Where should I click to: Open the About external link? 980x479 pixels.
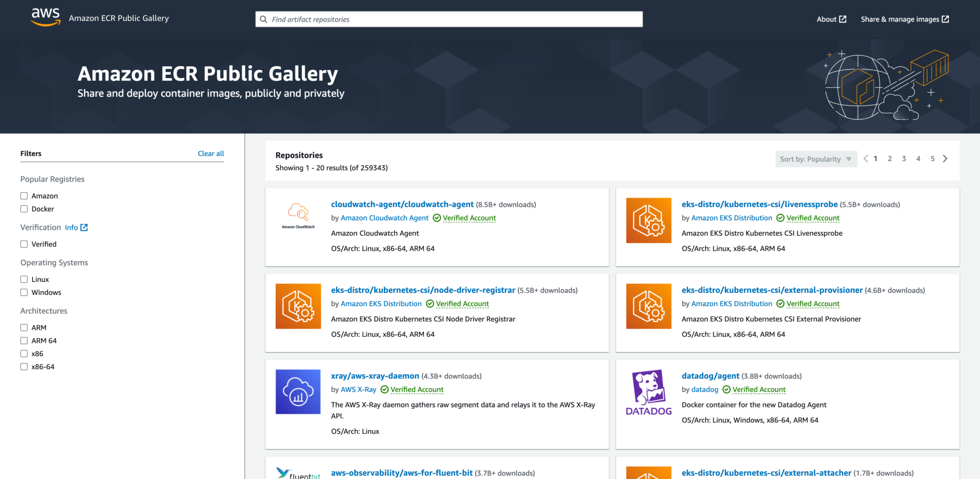[831, 19]
